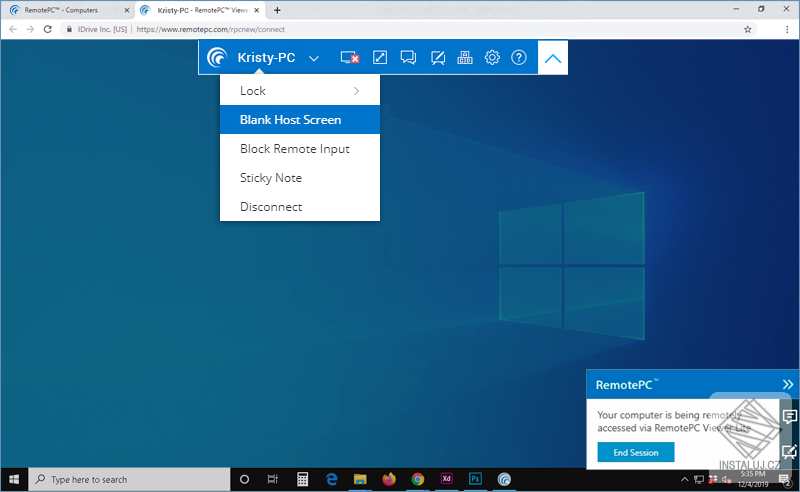The height and width of the screenshot is (492, 800).
Task: Close the Kristy-PC viewer tab
Action: click(x=257, y=10)
